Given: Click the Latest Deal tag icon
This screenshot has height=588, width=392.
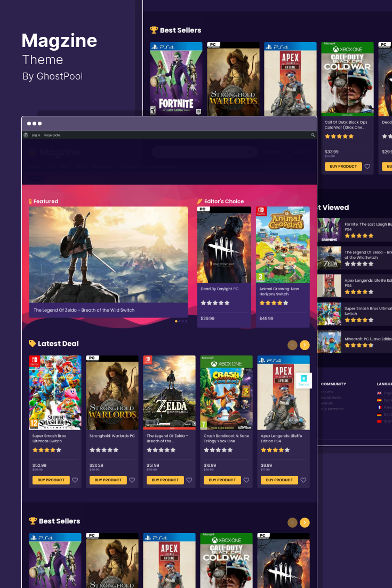Looking at the screenshot, I should pyautogui.click(x=32, y=343).
